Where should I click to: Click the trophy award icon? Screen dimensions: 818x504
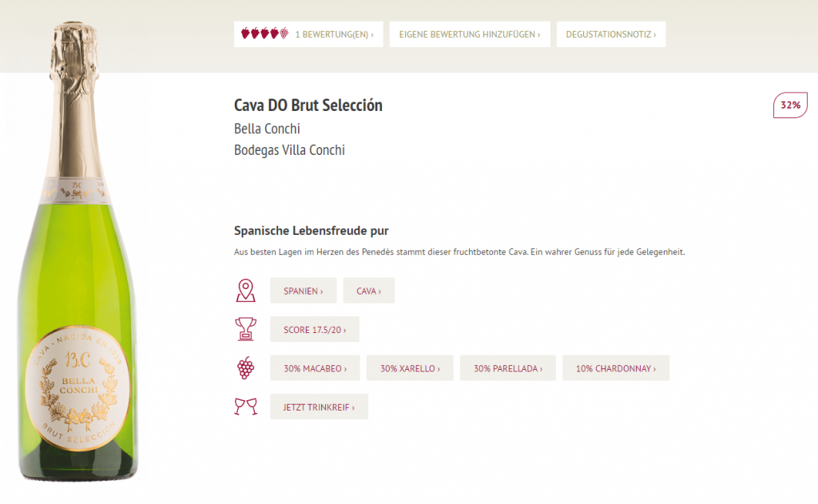(245, 329)
